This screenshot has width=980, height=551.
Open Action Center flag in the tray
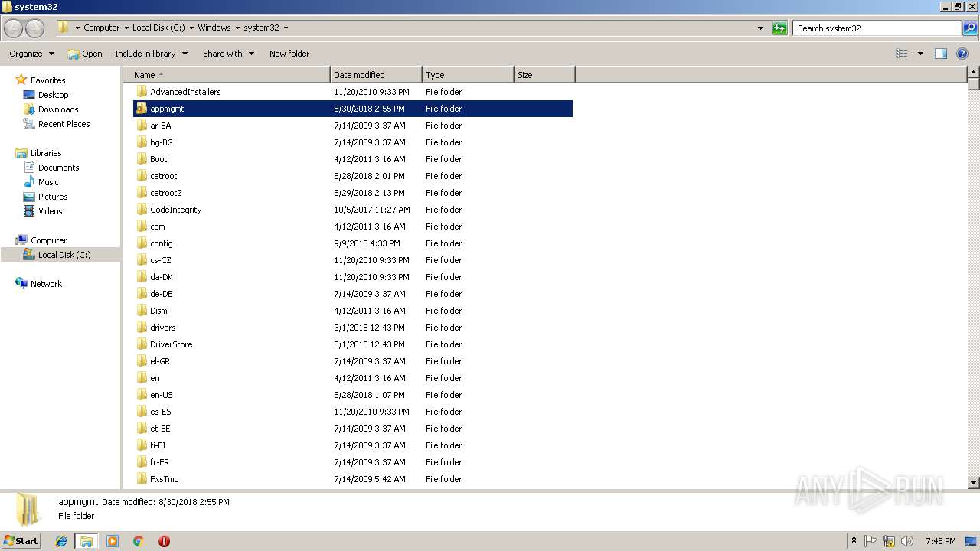[x=871, y=541]
